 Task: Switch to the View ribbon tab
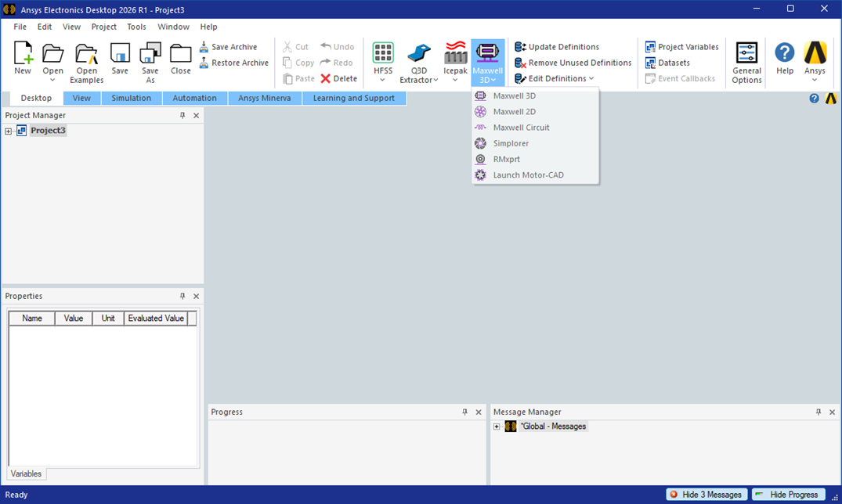(x=81, y=99)
